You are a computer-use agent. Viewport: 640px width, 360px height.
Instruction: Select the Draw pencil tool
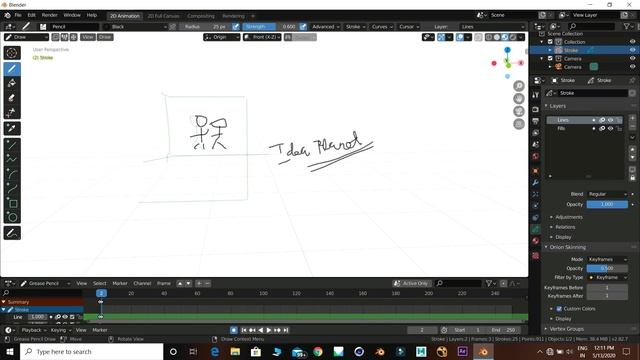coord(12,69)
